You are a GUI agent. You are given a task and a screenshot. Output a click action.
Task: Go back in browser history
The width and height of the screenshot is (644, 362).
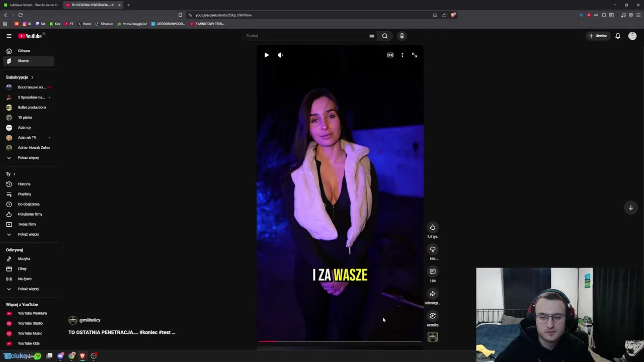click(5, 15)
